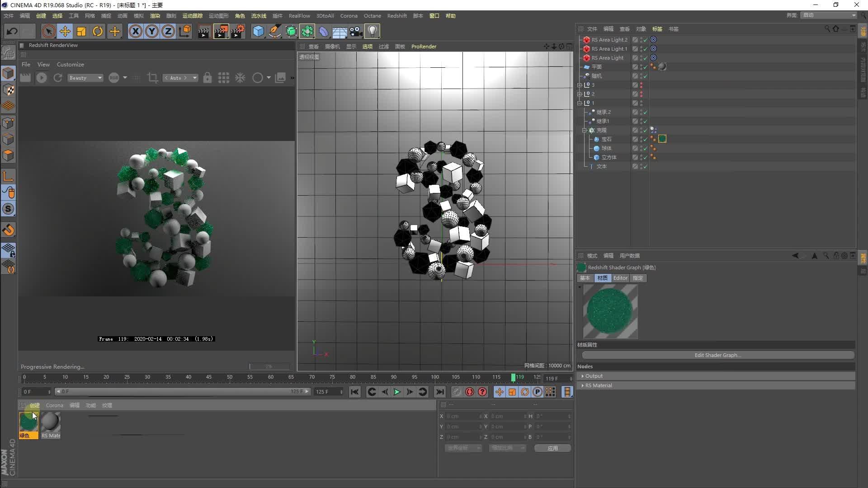Select the Live Selection tool

click(x=48, y=31)
